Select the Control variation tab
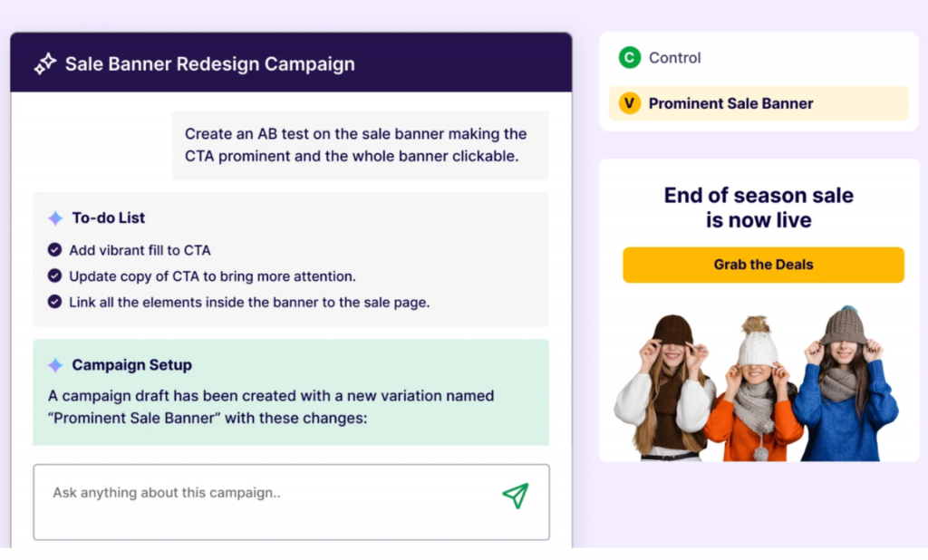 point(759,57)
